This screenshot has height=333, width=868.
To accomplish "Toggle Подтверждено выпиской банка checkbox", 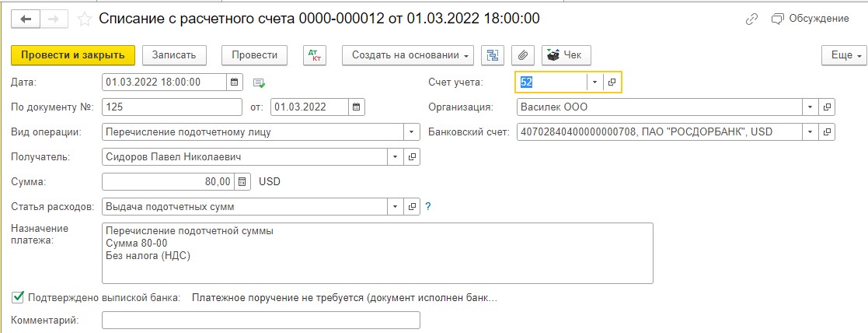I will coord(18,297).
